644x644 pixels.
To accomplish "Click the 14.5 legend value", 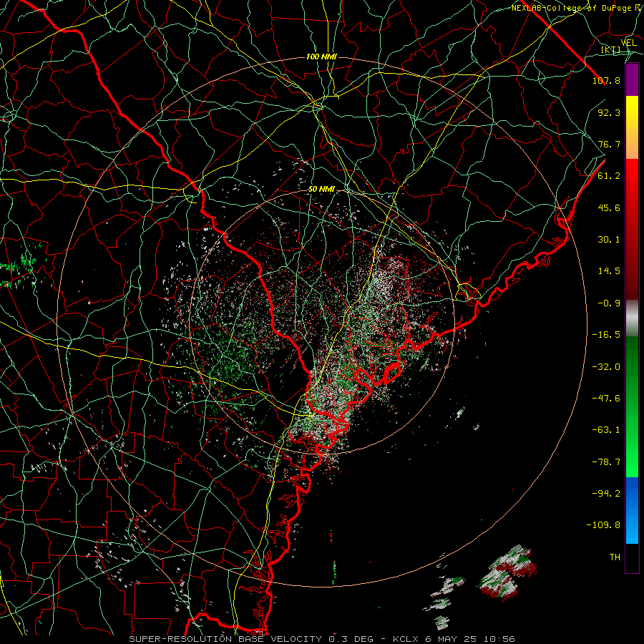I will (609, 271).
